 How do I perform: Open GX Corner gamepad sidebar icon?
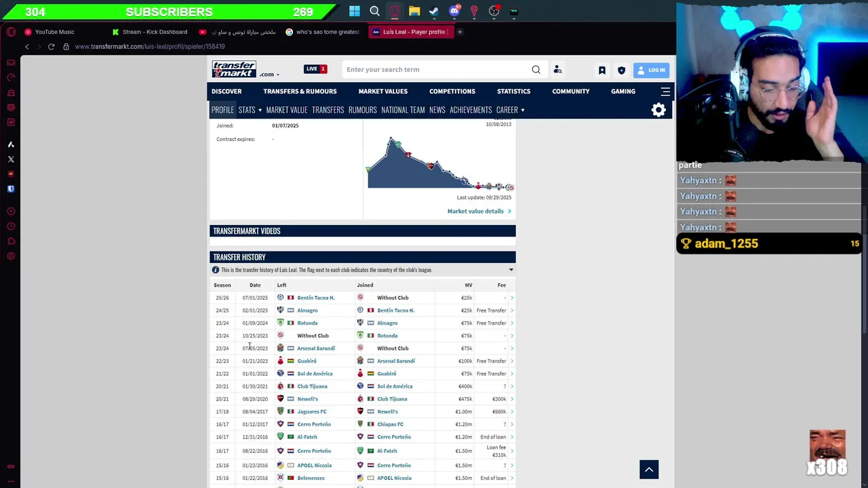11,62
